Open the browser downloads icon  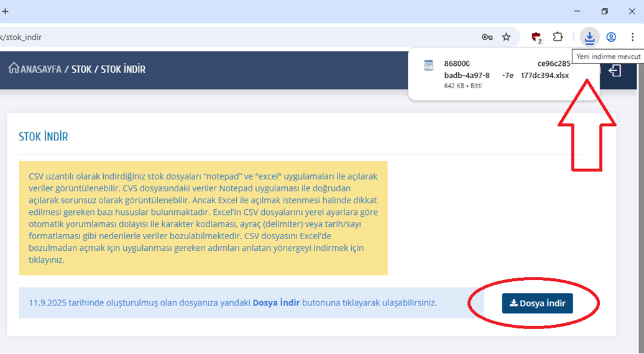point(589,37)
